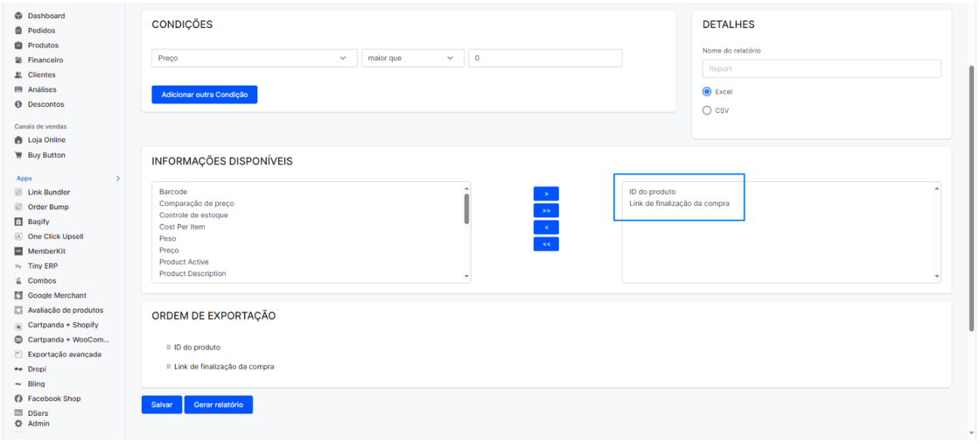
Task: Open the Pedidos sidebar icon
Action: (x=18, y=31)
